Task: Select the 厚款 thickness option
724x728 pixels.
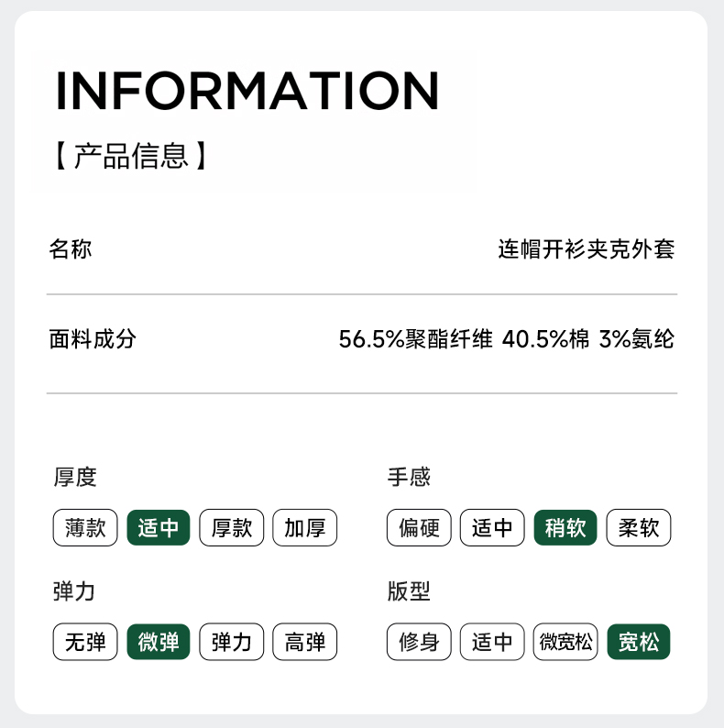Action: point(232,528)
